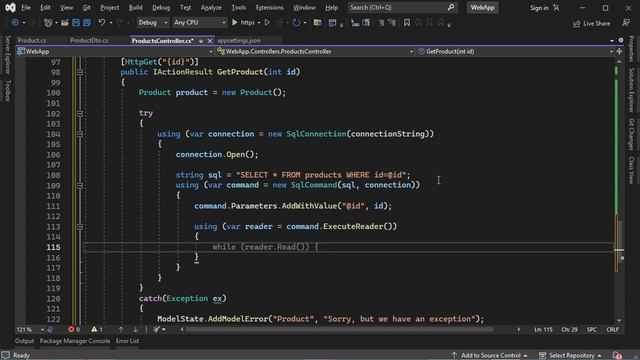Viewport: 640px width, 360px height.
Task: Open the Package Manager Console tab
Action: [75, 341]
